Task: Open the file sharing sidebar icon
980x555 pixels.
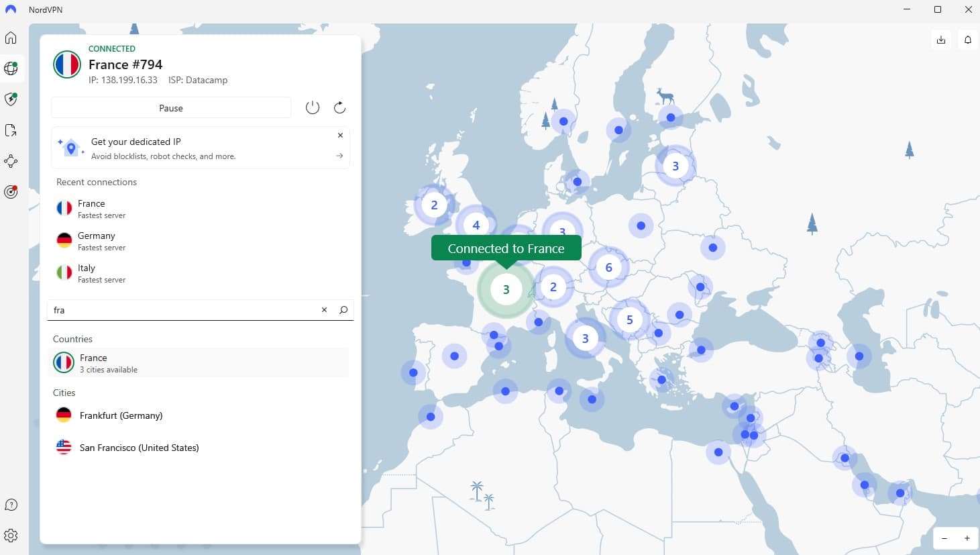Action: pos(11,130)
